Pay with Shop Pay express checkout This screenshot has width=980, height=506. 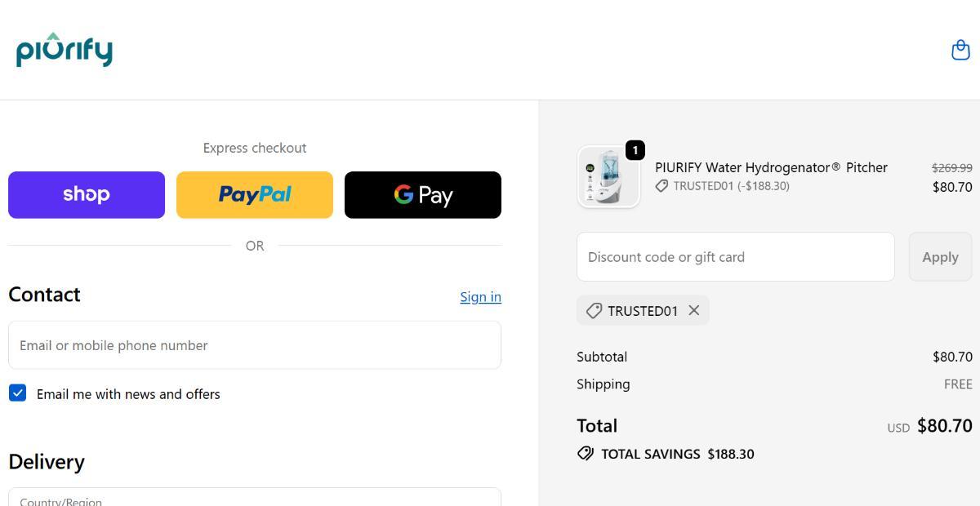click(x=87, y=195)
